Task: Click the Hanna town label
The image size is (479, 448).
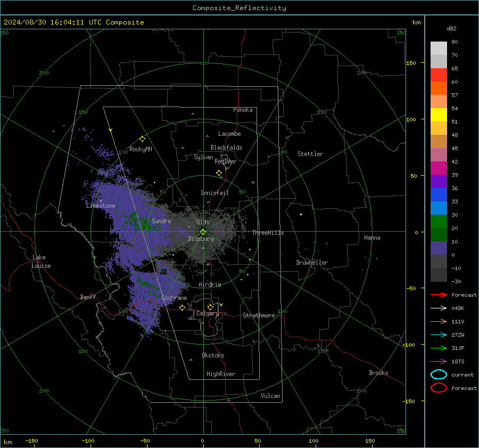Action: click(x=372, y=238)
